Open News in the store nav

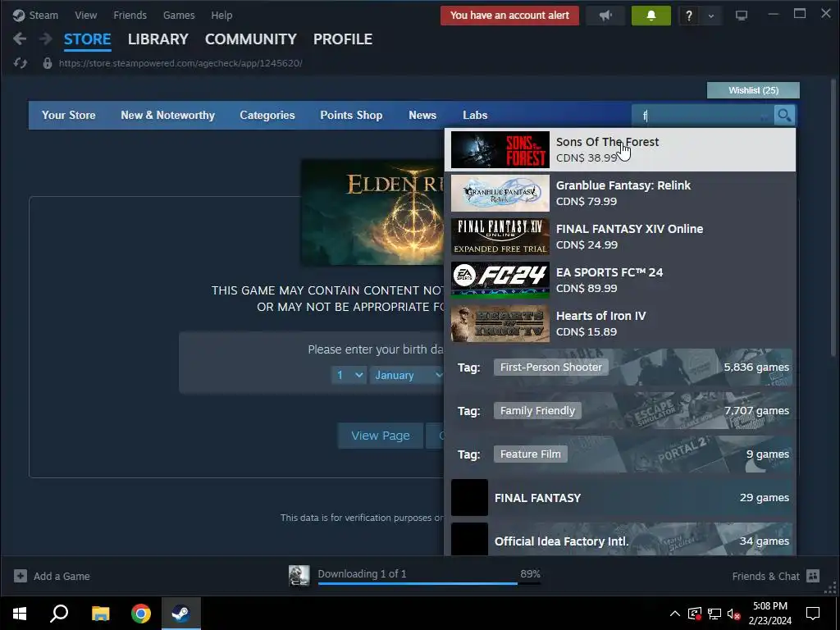coord(422,115)
